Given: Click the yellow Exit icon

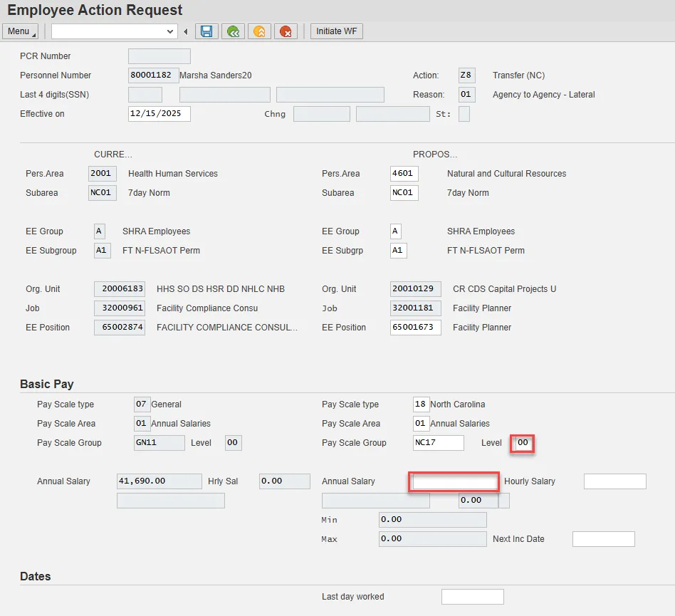Looking at the screenshot, I should click(259, 31).
